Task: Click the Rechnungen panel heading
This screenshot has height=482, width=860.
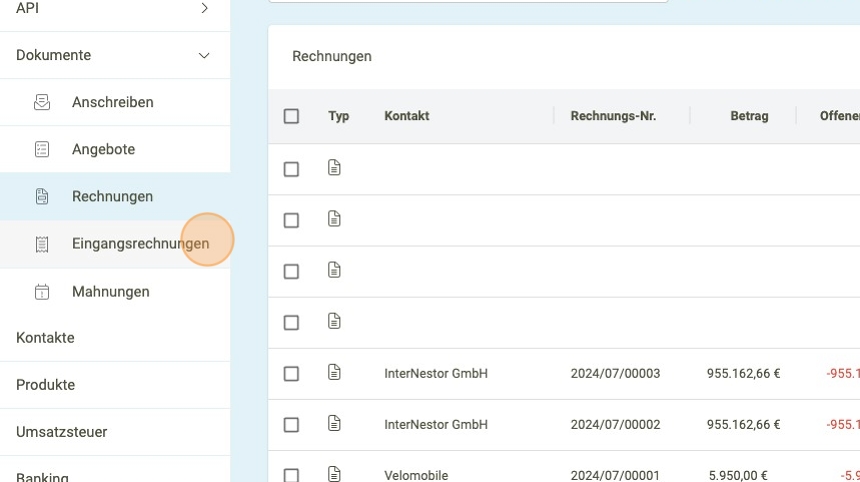Action: (x=332, y=56)
